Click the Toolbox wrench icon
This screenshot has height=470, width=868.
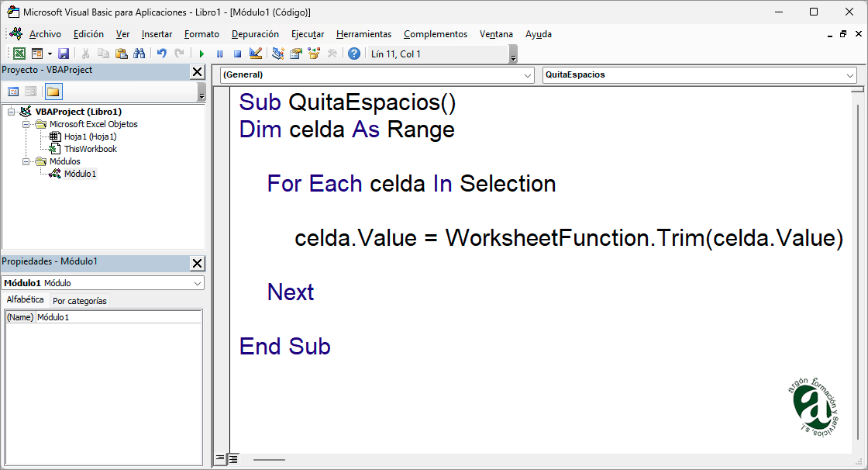tap(332, 54)
